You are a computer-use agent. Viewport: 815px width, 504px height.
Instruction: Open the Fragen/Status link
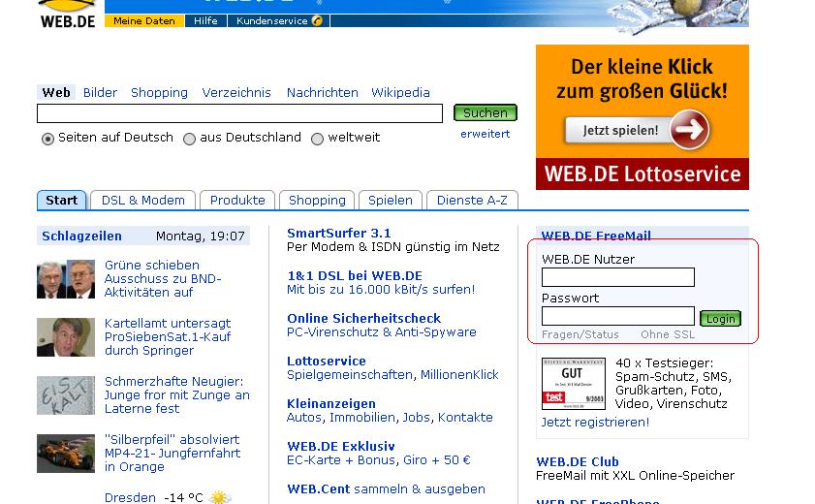580,334
